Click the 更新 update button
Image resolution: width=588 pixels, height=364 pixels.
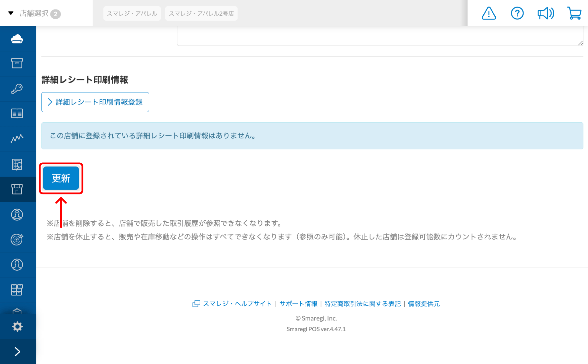coord(61,178)
